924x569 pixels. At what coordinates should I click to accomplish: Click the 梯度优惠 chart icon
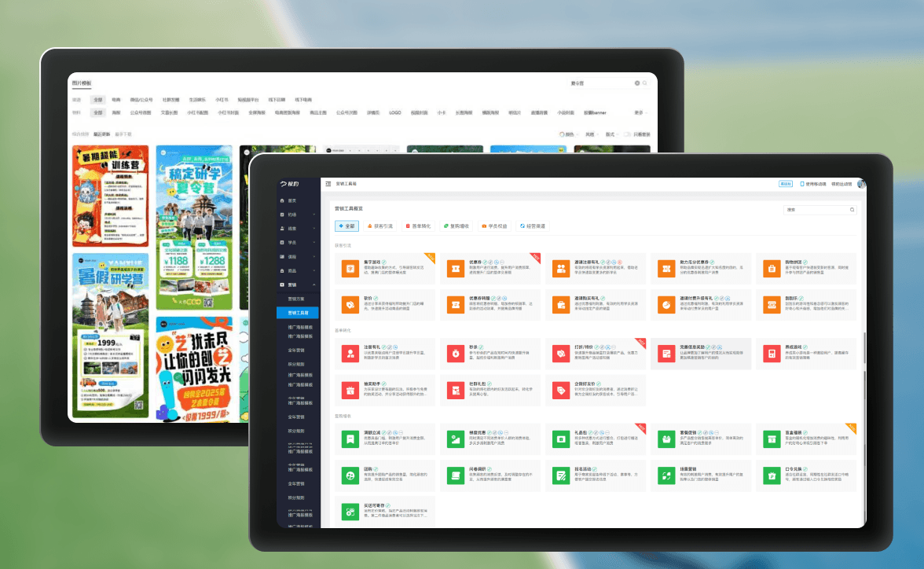click(456, 439)
